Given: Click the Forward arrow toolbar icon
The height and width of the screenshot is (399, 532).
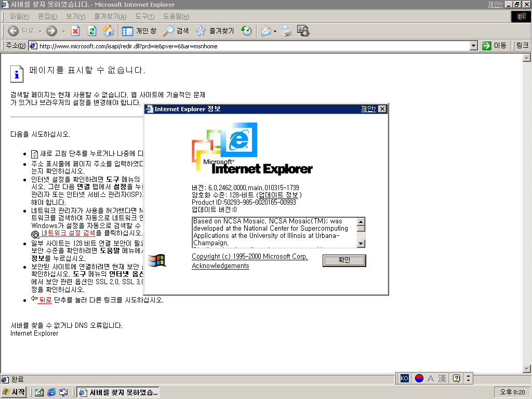Looking at the screenshot, I should [x=51, y=31].
